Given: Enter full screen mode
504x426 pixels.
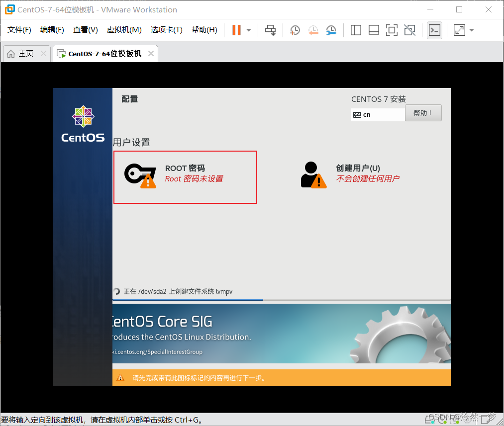Looking at the screenshot, I should (392, 30).
